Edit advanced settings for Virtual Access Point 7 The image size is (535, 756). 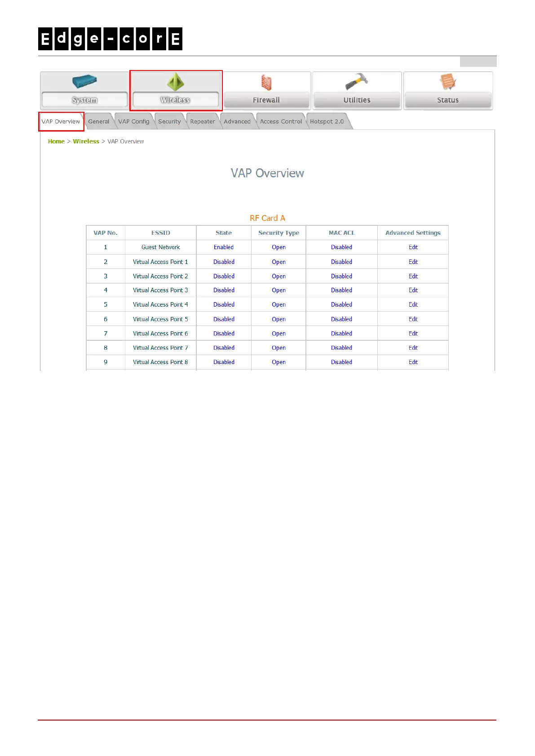[x=413, y=348]
